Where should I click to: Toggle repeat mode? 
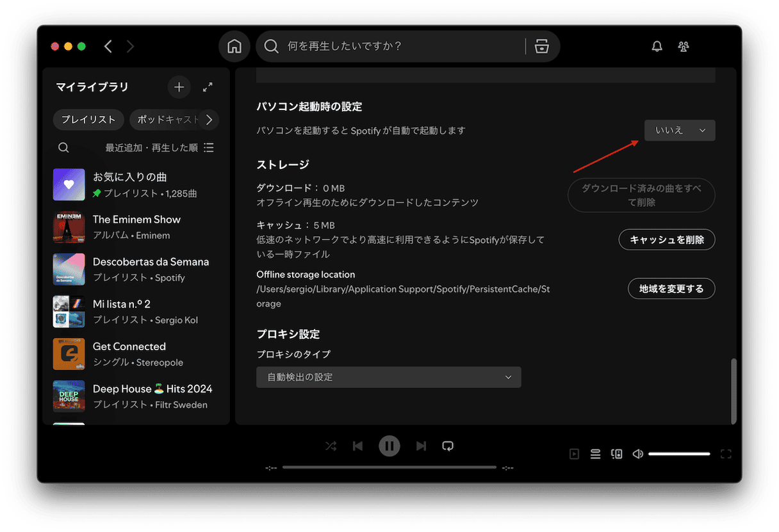click(448, 446)
